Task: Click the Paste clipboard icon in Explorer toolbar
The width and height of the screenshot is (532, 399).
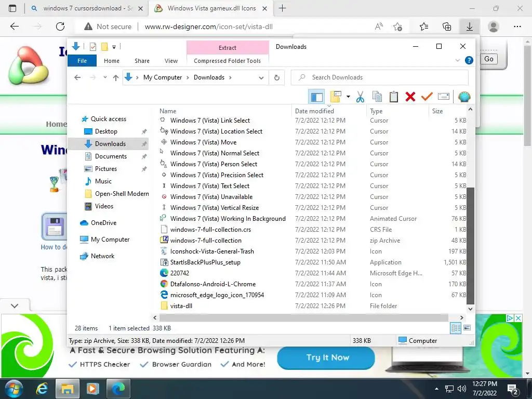Action: [x=394, y=97]
